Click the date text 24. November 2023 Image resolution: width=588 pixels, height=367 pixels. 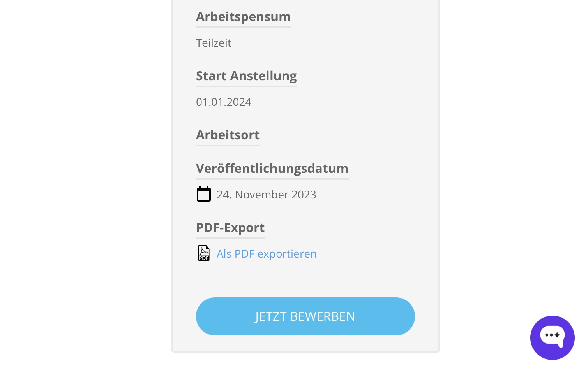(x=267, y=195)
